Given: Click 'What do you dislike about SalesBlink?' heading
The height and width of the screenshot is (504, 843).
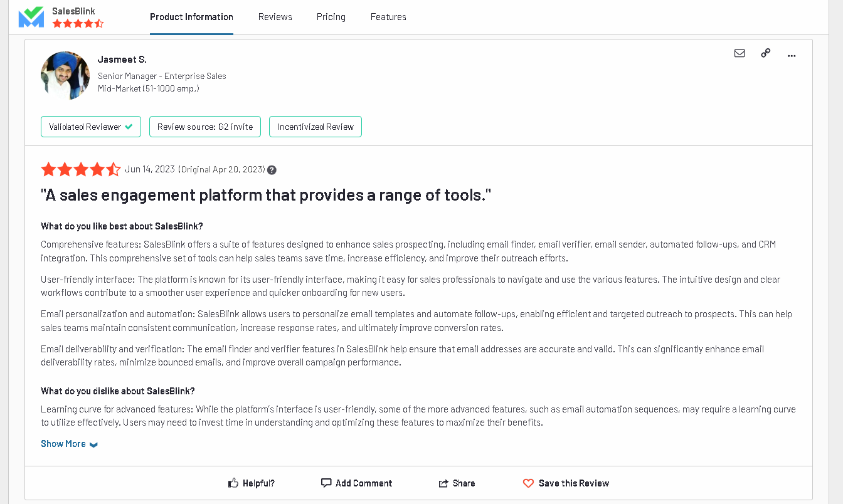Looking at the screenshot, I should click(x=118, y=391).
